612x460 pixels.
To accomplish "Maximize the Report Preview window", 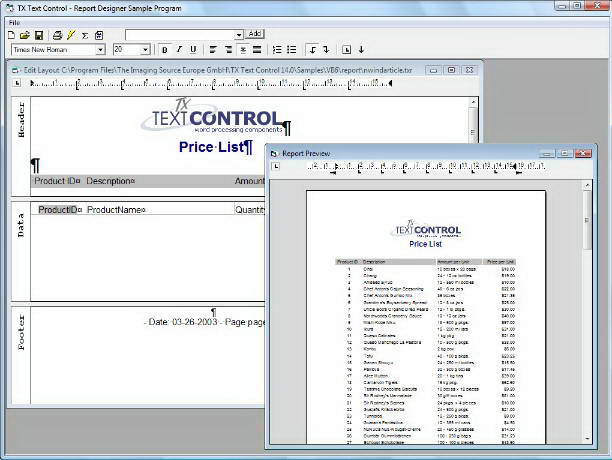I will 565,153.
